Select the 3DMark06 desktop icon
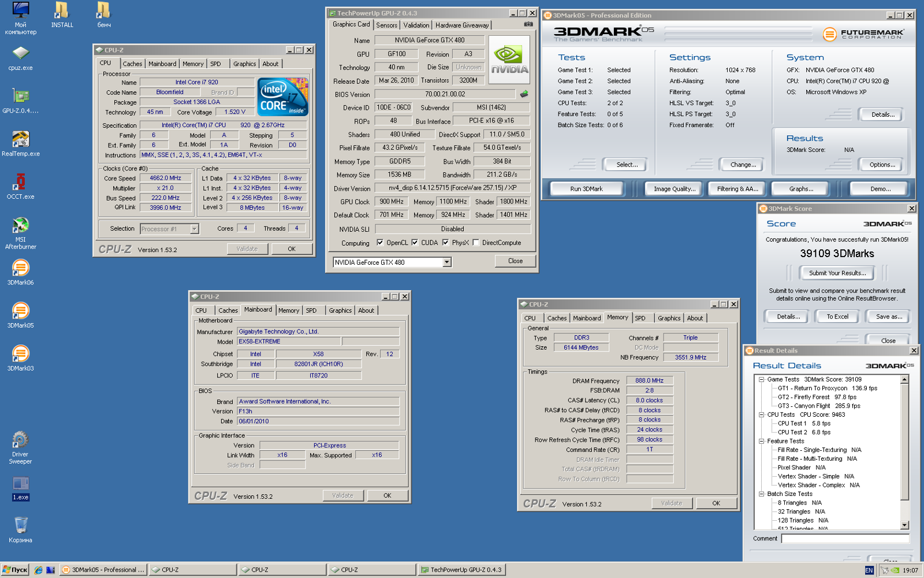924x578 pixels. coord(21,273)
